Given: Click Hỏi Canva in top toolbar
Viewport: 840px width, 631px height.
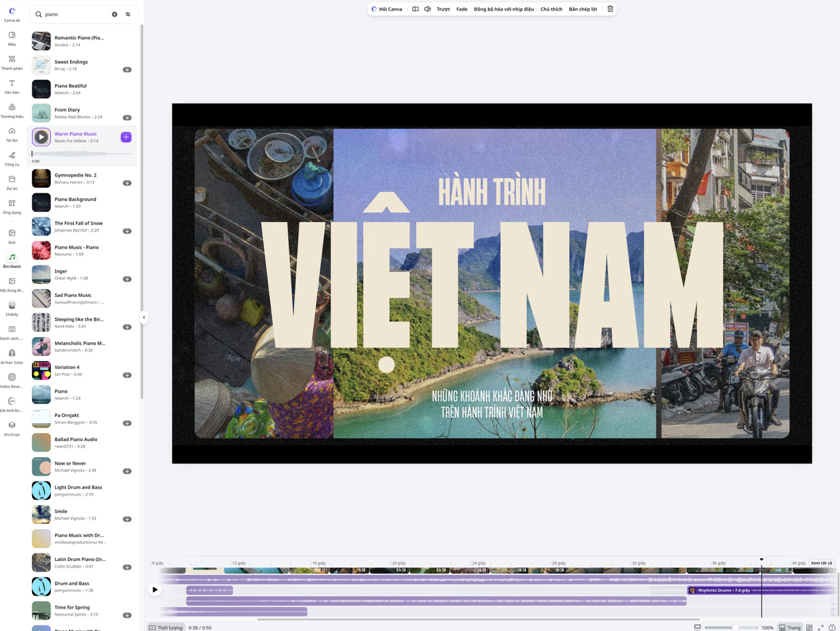Looking at the screenshot, I should click(387, 9).
